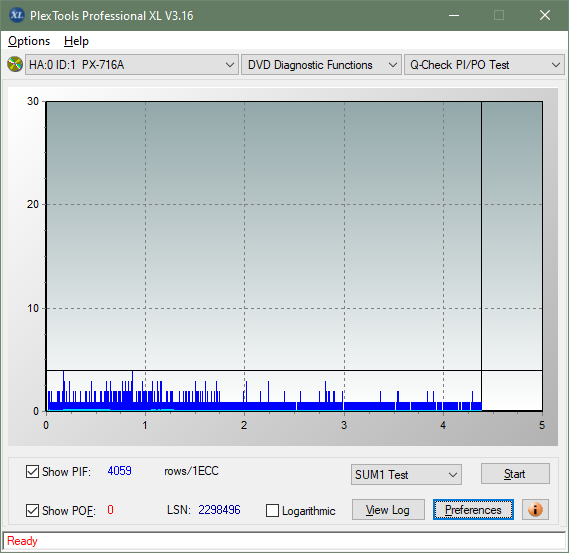Screen dimensions: 569x553
Task: Click the disc drive icon beside device list
Action: tap(15, 65)
